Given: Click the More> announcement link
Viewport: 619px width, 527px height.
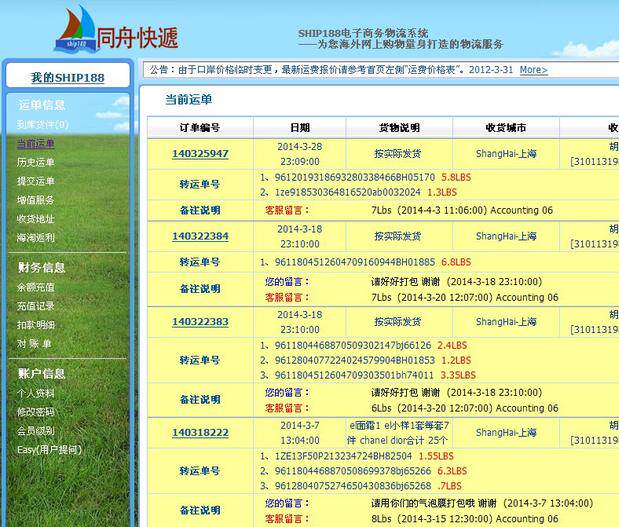Looking at the screenshot, I should [x=533, y=70].
